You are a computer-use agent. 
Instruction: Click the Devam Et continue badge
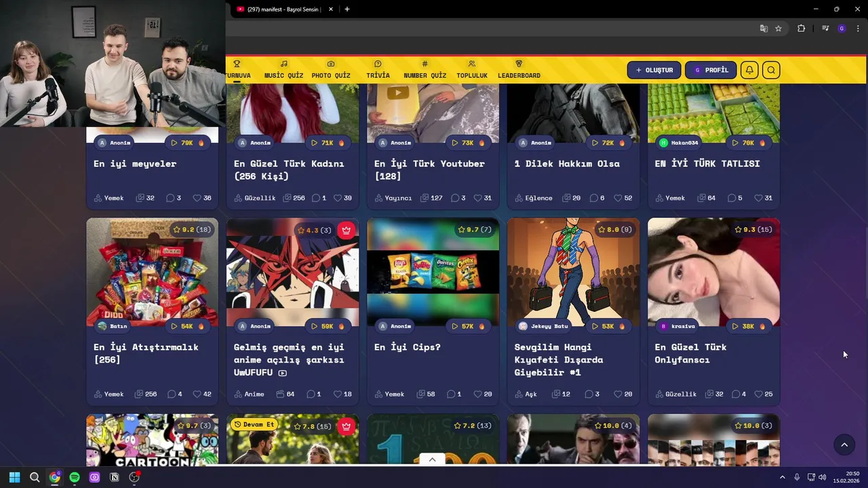(254, 424)
